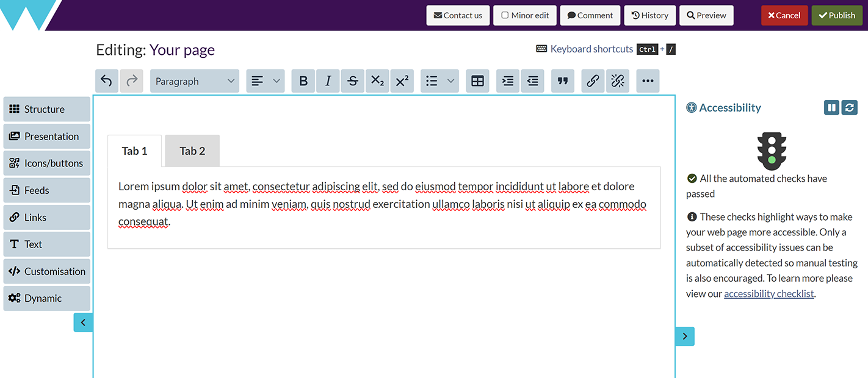
Task: Switch to Tab 2
Action: (x=192, y=151)
